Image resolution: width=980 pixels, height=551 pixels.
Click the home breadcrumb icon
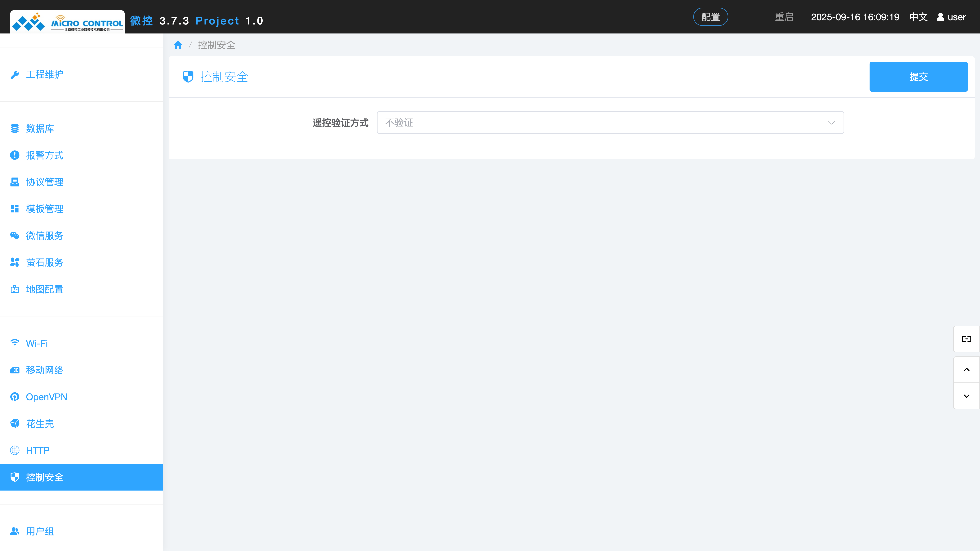(178, 45)
